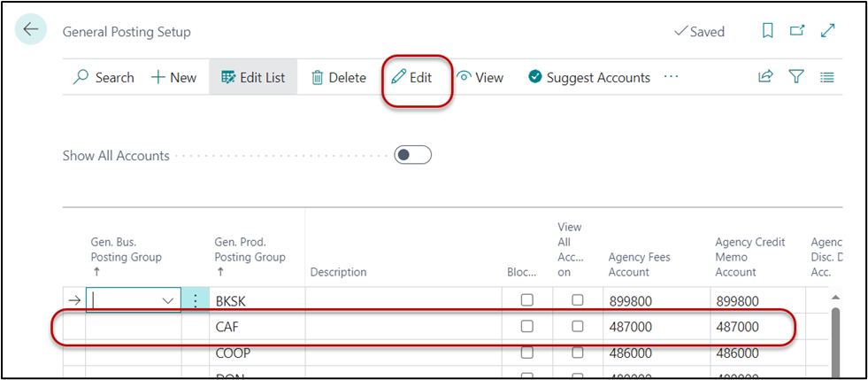
Task: Open the Gen. Bus. Posting Group dropdown
Action: (168, 301)
